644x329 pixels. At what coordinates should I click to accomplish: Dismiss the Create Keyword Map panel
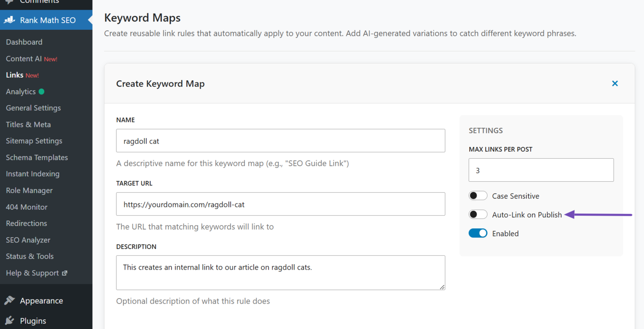click(x=615, y=83)
